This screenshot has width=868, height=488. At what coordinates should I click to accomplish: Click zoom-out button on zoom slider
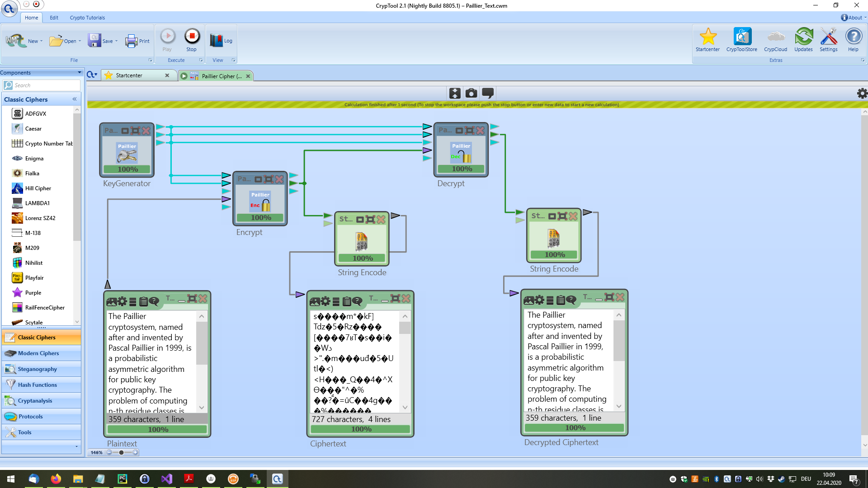(x=109, y=452)
